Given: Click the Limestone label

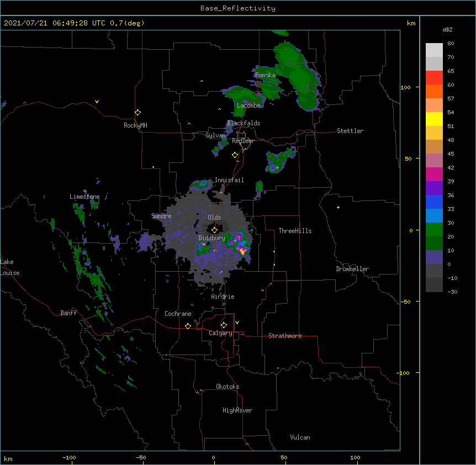Looking at the screenshot, I should (84, 197).
